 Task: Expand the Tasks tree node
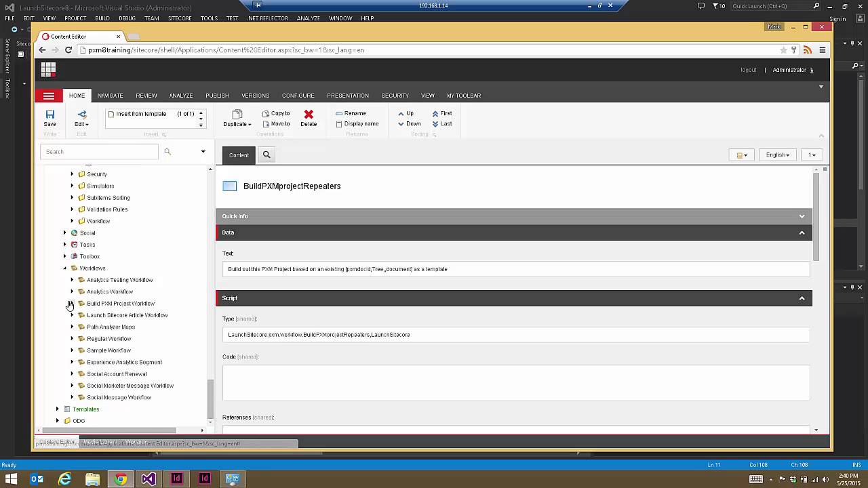(x=65, y=245)
